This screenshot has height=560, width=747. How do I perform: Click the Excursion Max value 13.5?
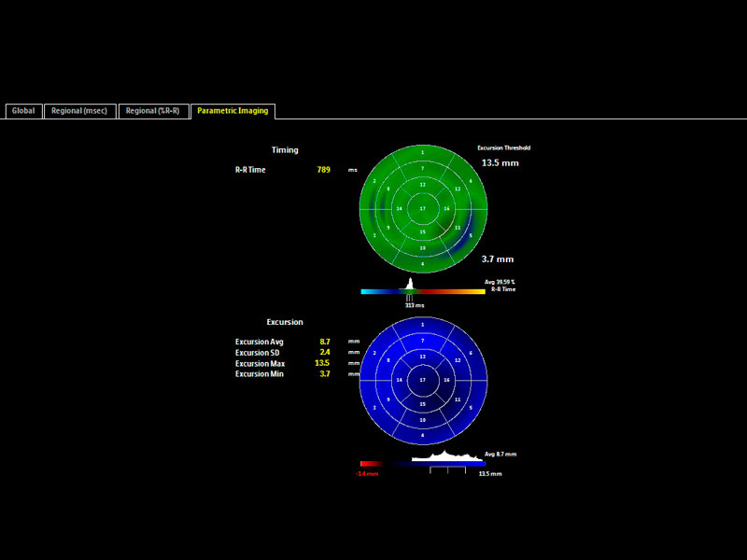[x=322, y=363]
